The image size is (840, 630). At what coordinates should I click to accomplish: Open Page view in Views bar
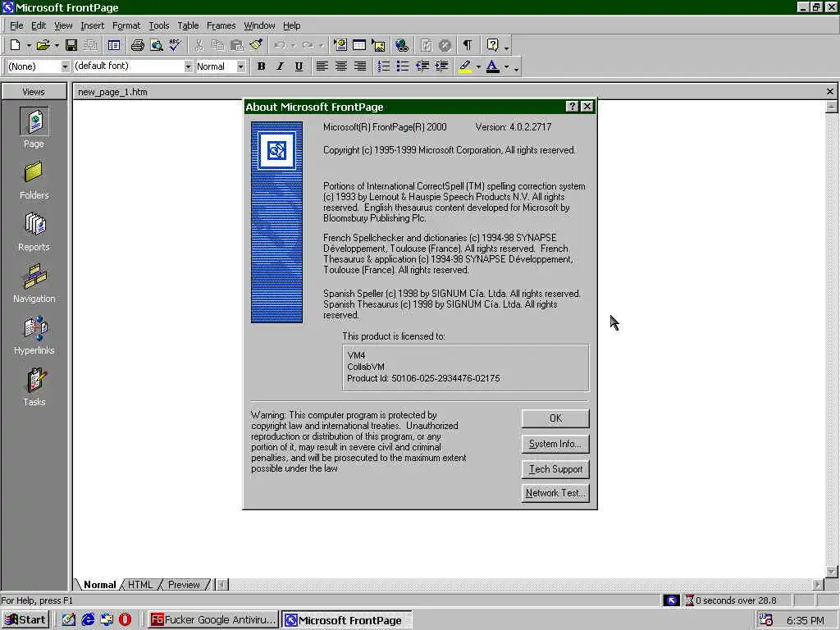click(x=34, y=127)
